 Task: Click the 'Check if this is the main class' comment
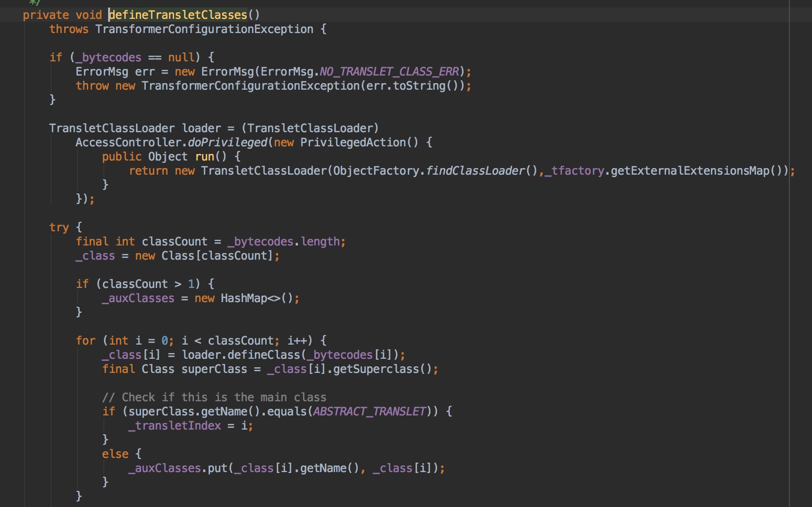pos(214,397)
